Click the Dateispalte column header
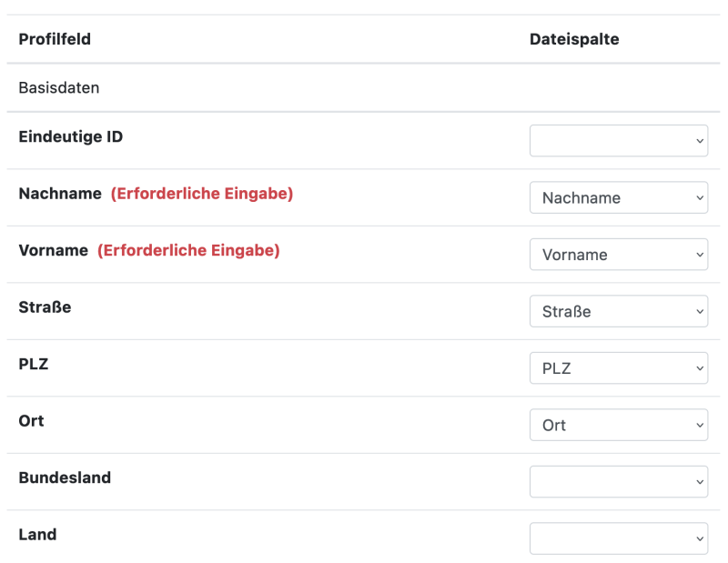 click(x=574, y=39)
